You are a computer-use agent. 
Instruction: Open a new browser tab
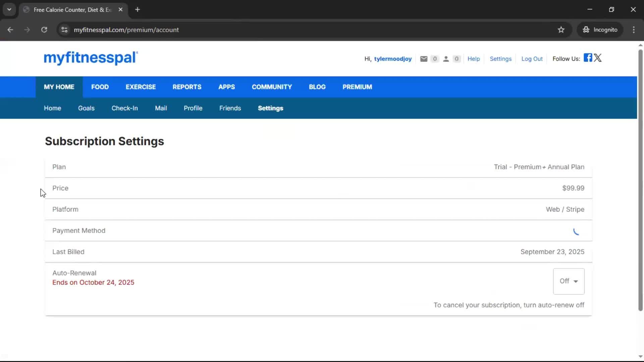click(x=138, y=10)
